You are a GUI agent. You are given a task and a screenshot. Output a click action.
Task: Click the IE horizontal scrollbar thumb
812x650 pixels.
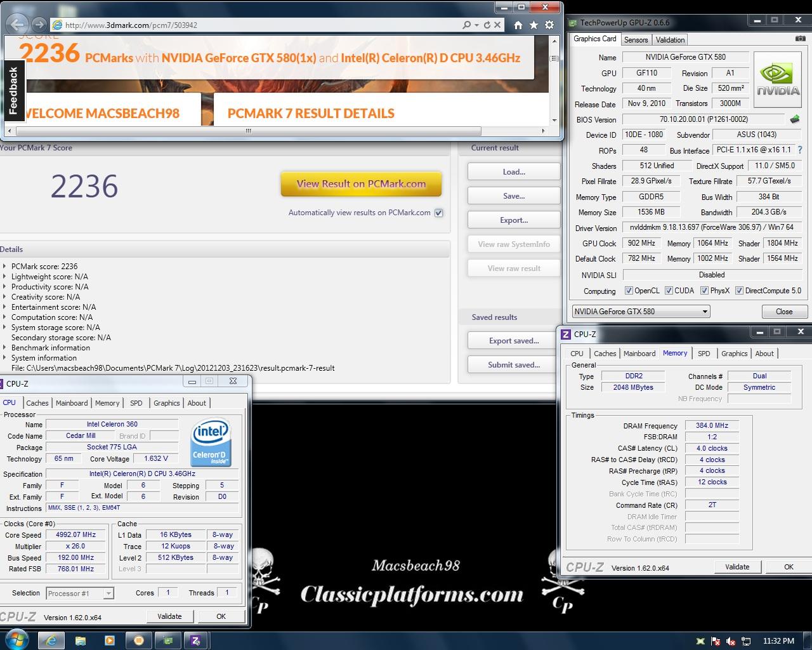tap(248, 131)
